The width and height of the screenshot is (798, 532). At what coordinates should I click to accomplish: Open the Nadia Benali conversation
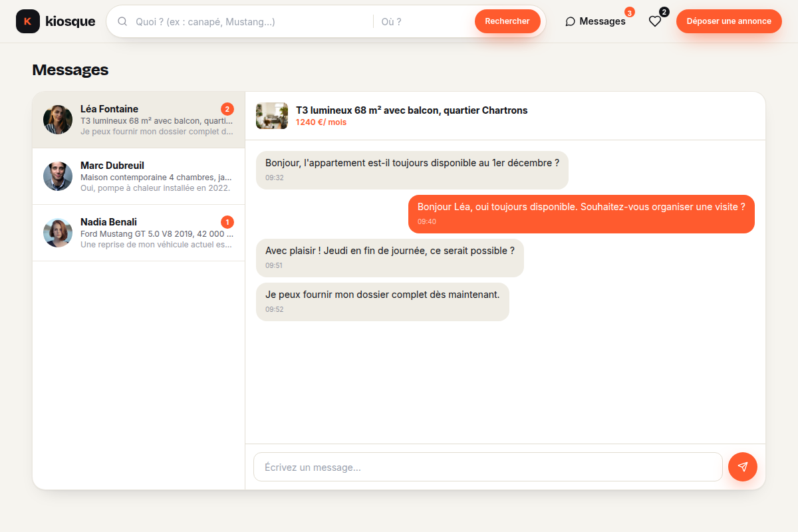coord(138,233)
